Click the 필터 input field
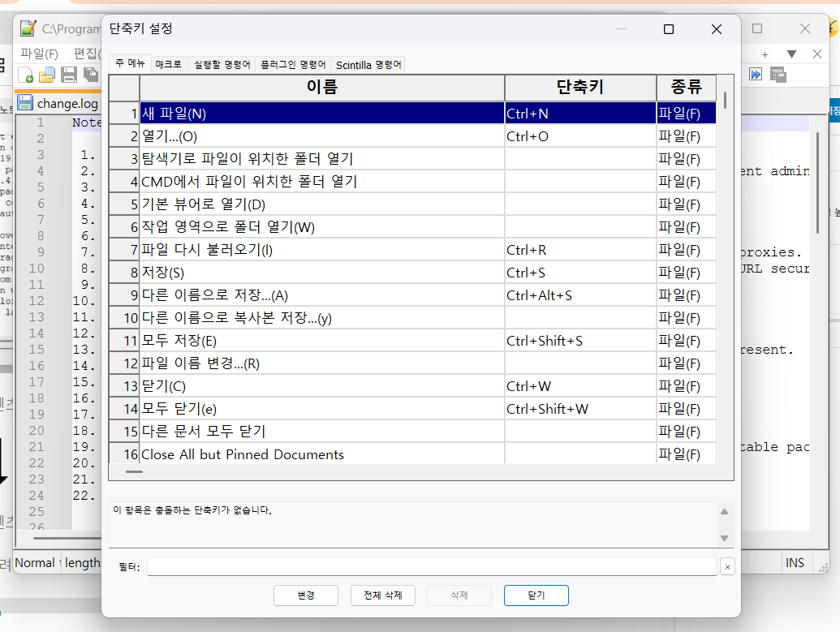Screen dimensions: 840x632 (432, 566)
